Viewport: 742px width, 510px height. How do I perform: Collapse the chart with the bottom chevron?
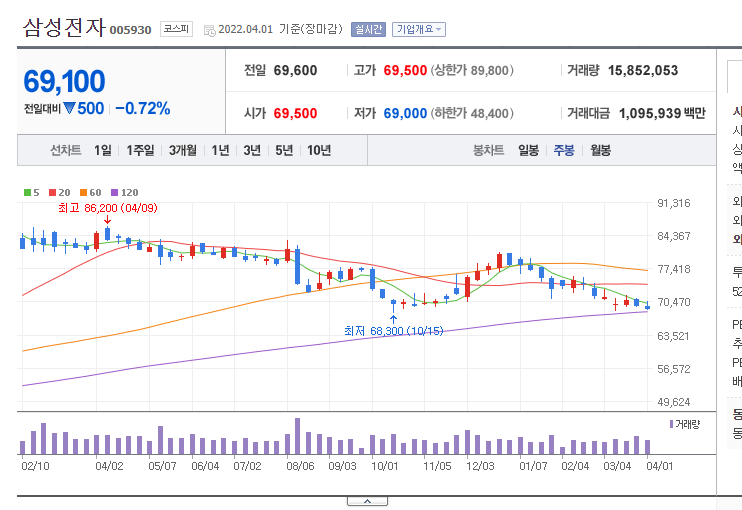point(367,501)
